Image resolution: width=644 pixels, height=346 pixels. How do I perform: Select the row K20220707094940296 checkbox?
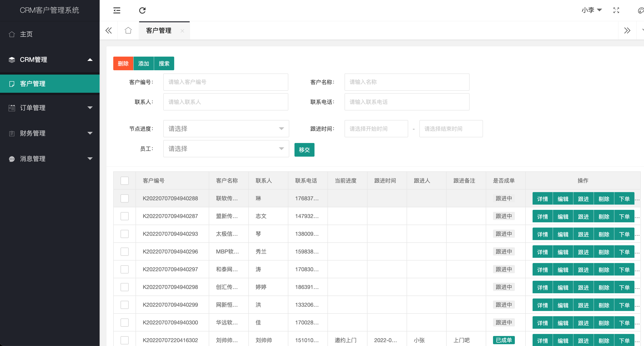tap(124, 252)
